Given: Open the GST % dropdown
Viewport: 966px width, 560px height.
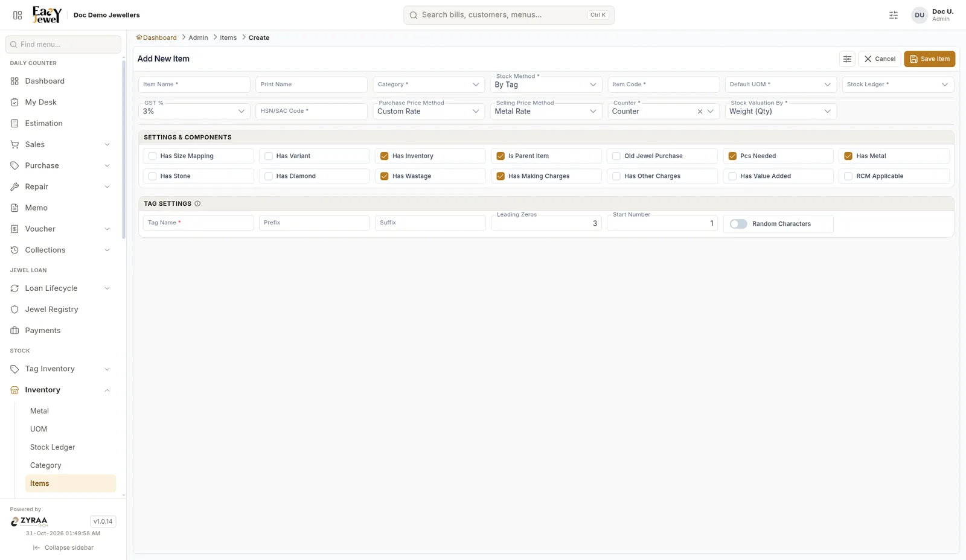Looking at the screenshot, I should pos(194,111).
